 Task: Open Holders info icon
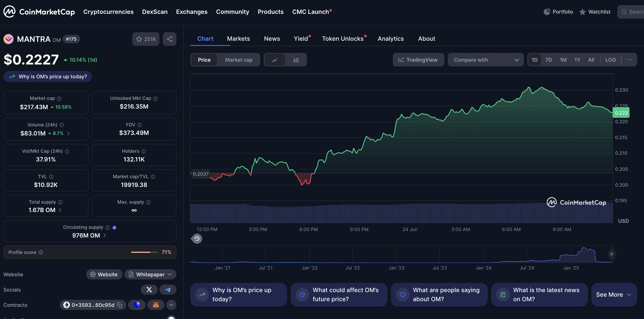pyautogui.click(x=144, y=151)
